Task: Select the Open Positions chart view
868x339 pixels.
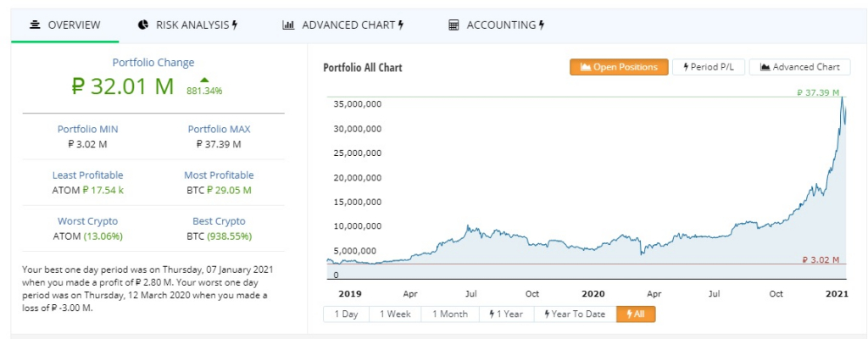Action: pyautogui.click(x=619, y=67)
